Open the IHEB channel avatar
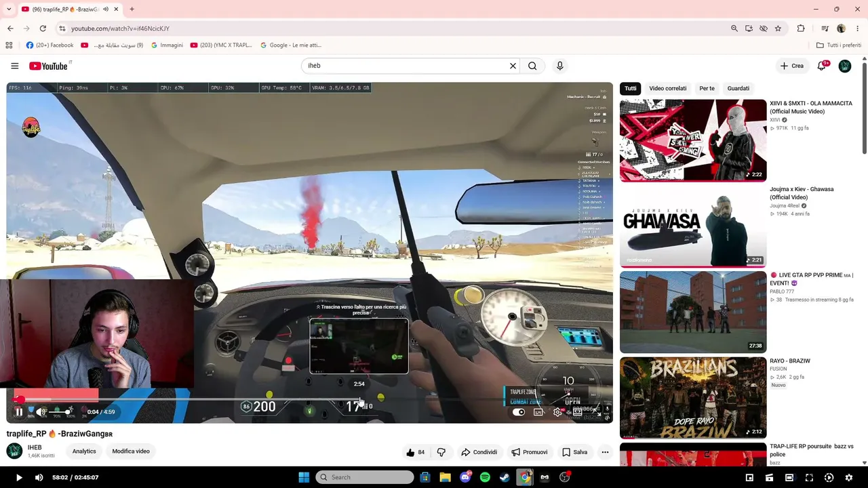This screenshot has height=488, width=868. click(x=14, y=451)
